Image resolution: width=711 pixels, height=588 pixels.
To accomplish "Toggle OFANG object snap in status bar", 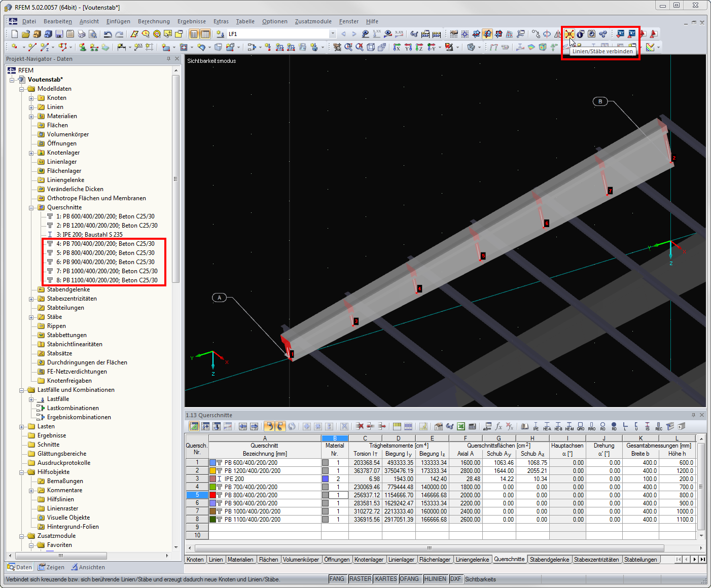I will [x=409, y=579].
